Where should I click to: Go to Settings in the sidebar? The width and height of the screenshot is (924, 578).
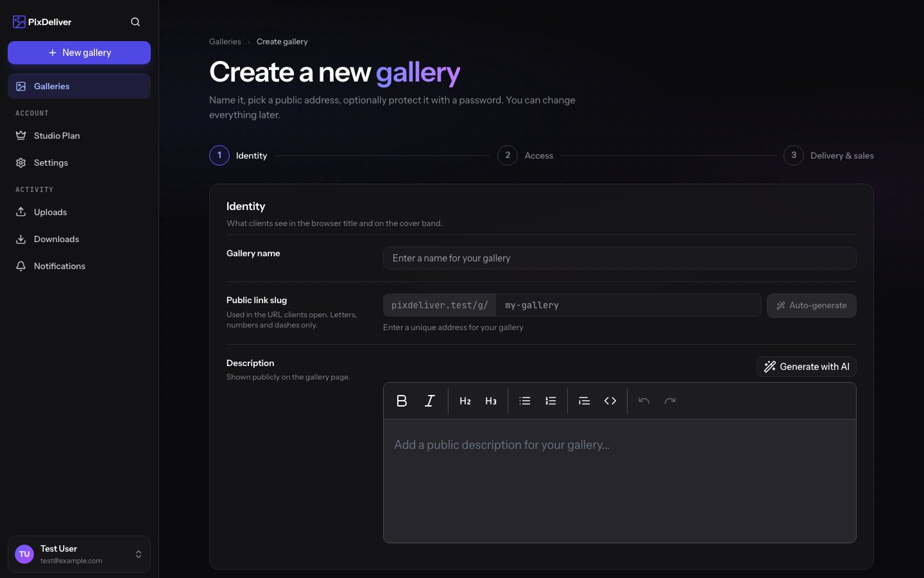79,162
